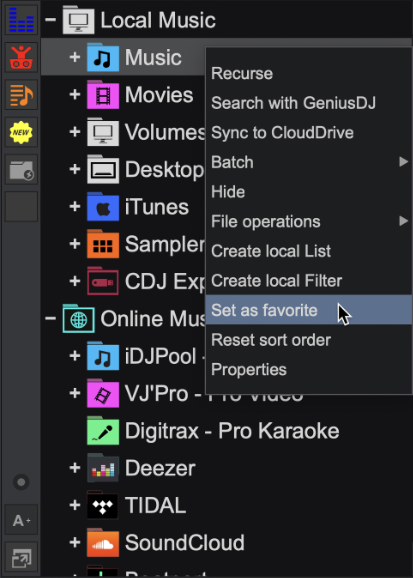
Task: Select the TIDAL folder icon
Action: coord(103,505)
